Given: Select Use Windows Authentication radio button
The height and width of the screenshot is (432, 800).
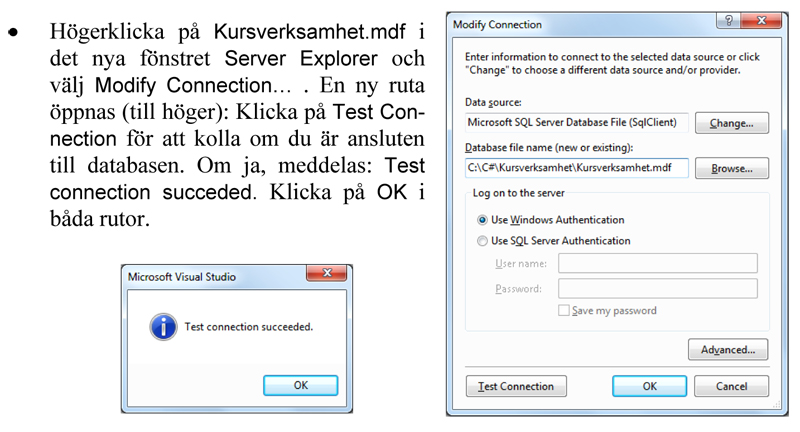Looking at the screenshot, I should pyautogui.click(x=482, y=220).
